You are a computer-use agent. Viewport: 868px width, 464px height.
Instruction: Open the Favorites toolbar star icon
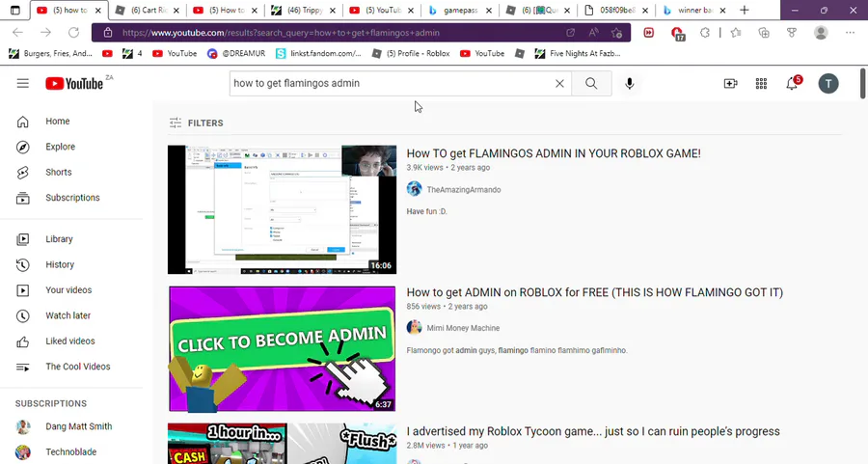(x=736, y=33)
